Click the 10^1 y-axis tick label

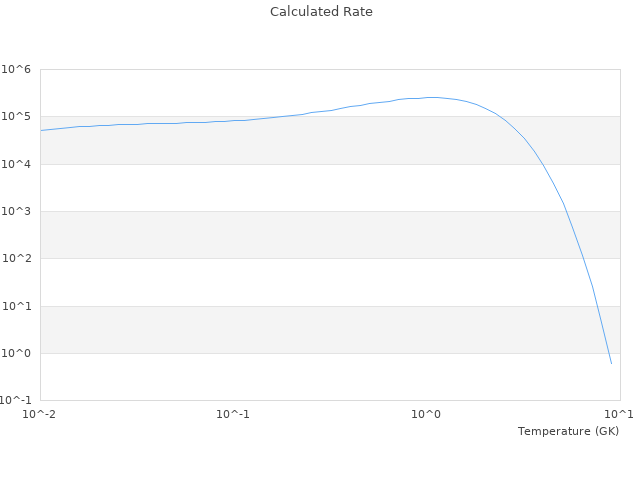coord(16,307)
